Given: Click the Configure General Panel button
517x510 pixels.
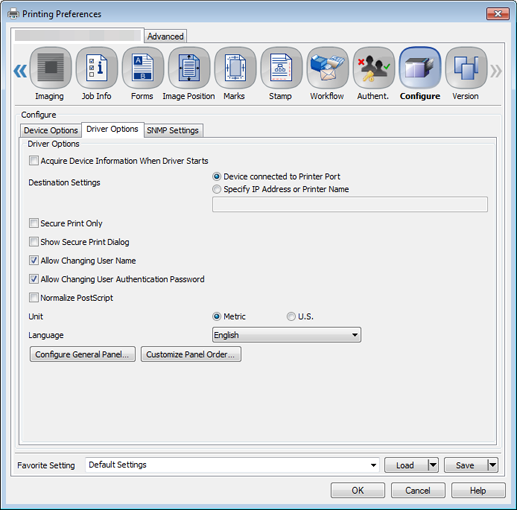Looking at the screenshot, I should tap(82, 354).
